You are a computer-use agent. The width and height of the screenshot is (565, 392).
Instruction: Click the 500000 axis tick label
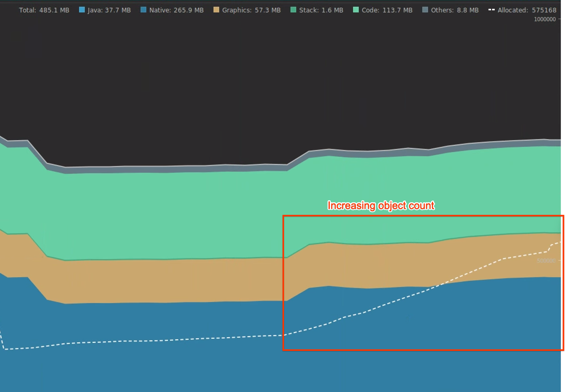click(546, 261)
